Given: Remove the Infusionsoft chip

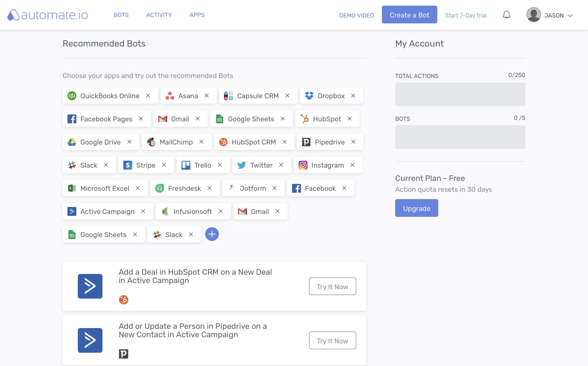Looking at the screenshot, I should [221, 211].
